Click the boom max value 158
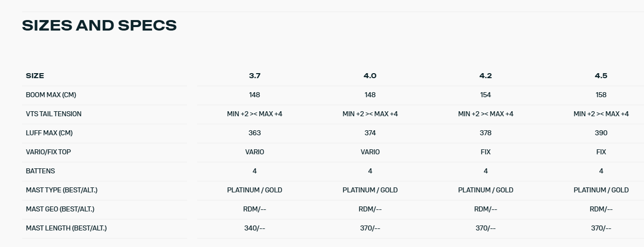Viewport: 644px width, 247px height. [601, 95]
